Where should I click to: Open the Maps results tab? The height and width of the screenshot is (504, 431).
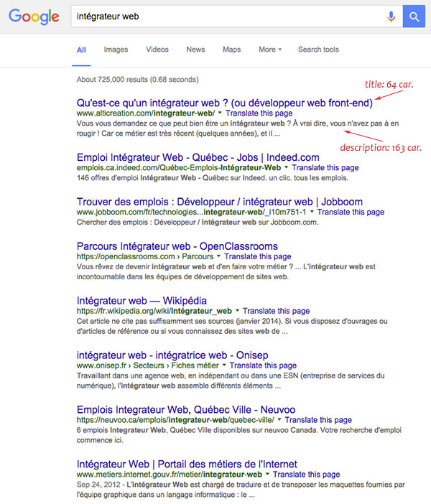tap(231, 50)
